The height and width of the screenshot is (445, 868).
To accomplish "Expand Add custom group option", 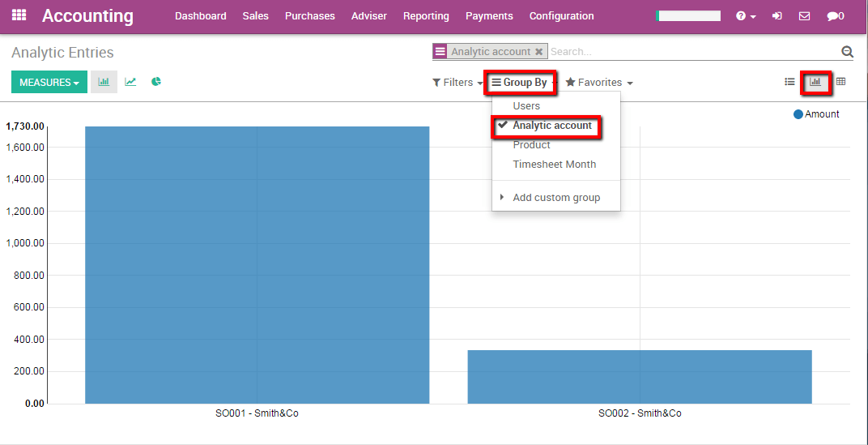I will 555,198.
